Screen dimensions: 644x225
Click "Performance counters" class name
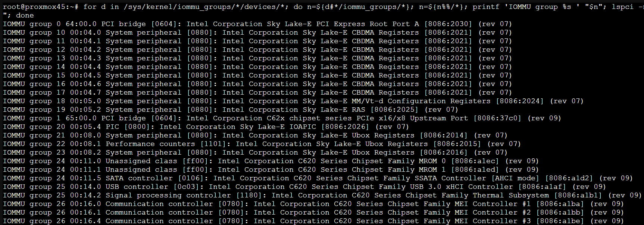(x=150, y=144)
